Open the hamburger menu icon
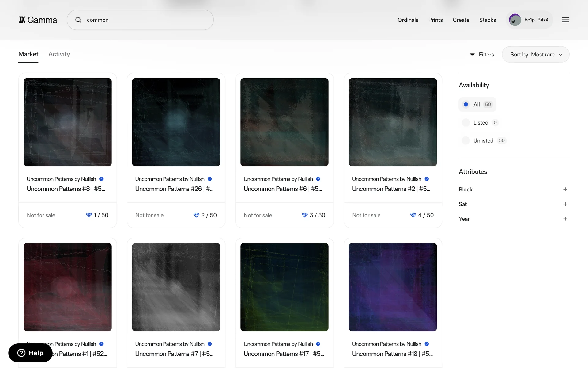The image size is (588, 368). pyautogui.click(x=565, y=20)
